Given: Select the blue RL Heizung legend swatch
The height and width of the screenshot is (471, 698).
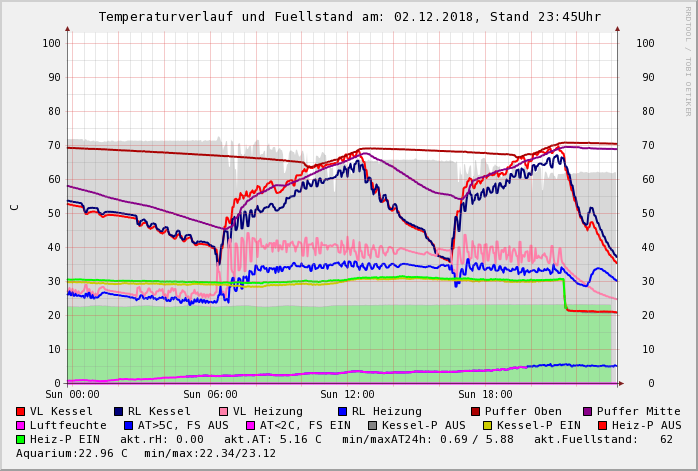Looking at the screenshot, I should click(342, 411).
